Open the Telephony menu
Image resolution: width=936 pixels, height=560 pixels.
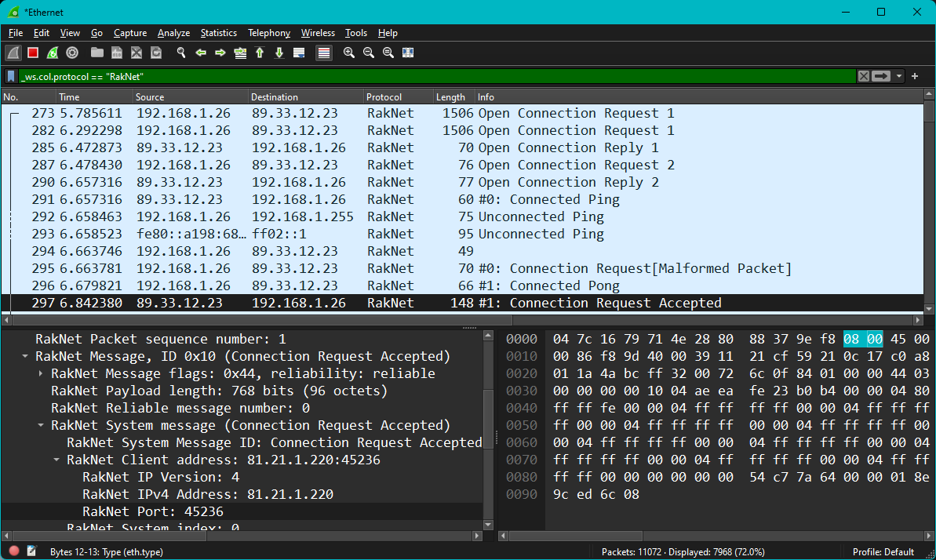[269, 33]
